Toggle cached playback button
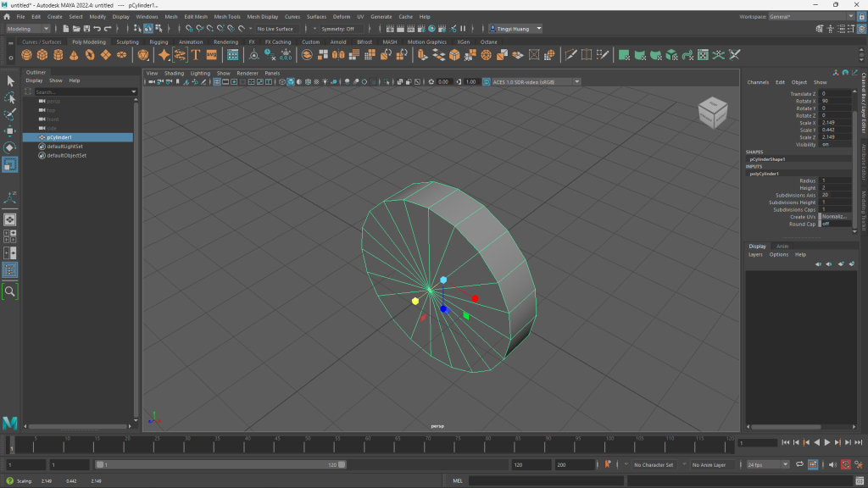Image resolution: width=868 pixels, height=488 pixels. click(x=813, y=465)
